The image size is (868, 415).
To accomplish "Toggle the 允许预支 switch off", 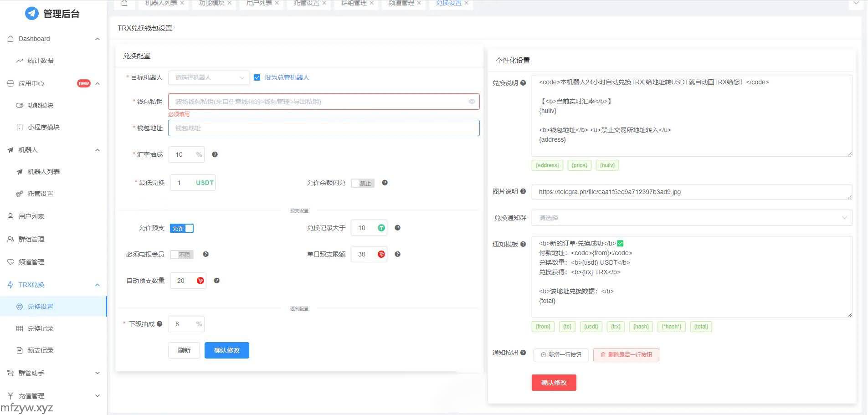I will coord(182,228).
